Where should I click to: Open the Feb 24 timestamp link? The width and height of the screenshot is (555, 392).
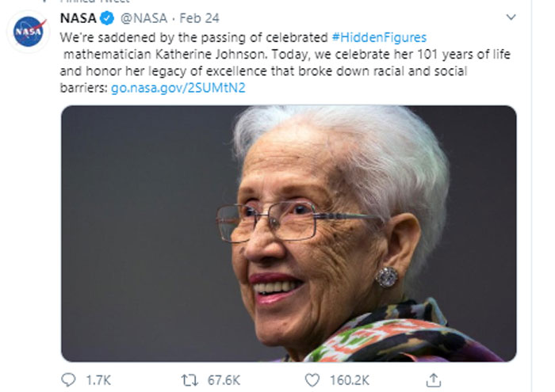pos(201,17)
